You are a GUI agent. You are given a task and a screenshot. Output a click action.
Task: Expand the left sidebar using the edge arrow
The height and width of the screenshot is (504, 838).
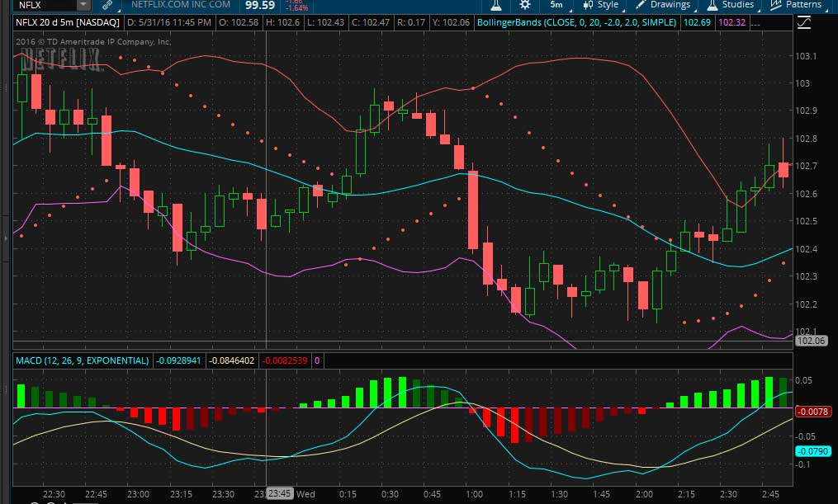[x=5, y=238]
